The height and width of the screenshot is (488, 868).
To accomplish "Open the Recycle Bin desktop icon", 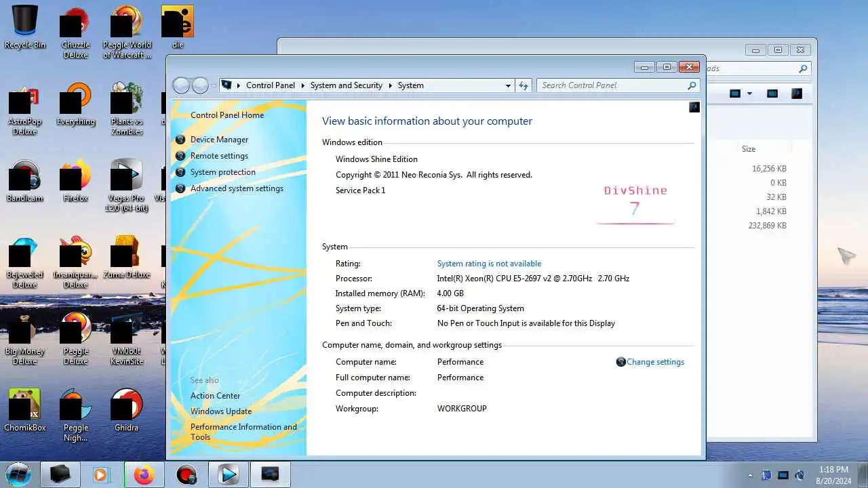I will click(x=25, y=27).
